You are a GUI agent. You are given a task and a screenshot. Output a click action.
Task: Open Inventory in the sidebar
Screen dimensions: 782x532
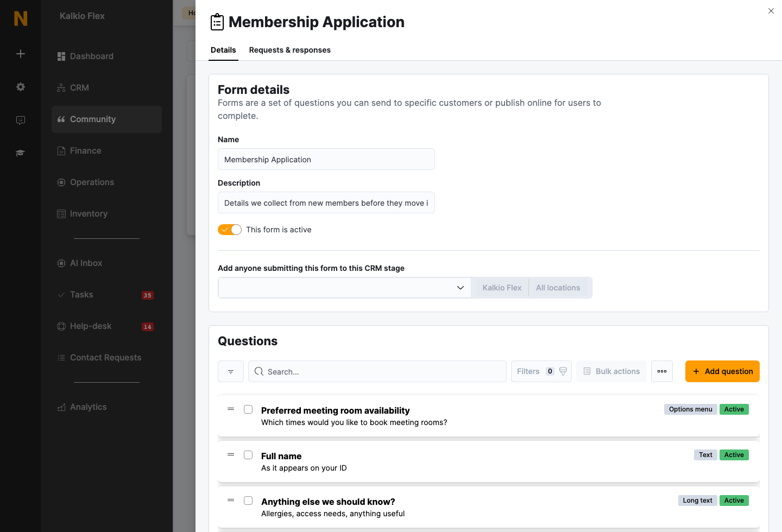tap(106, 214)
